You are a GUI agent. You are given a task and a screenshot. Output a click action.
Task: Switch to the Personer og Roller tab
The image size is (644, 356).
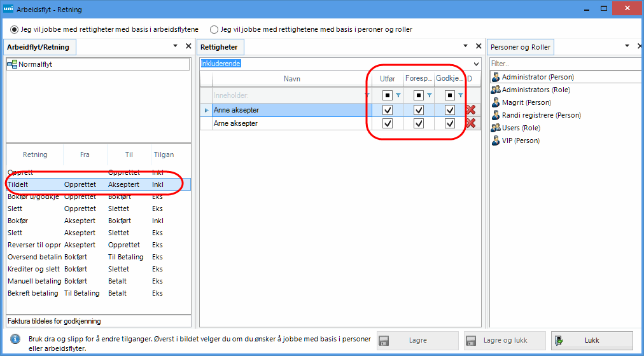point(520,47)
